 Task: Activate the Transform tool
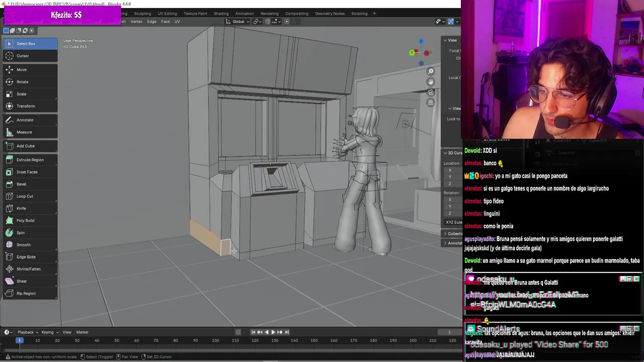[30, 106]
